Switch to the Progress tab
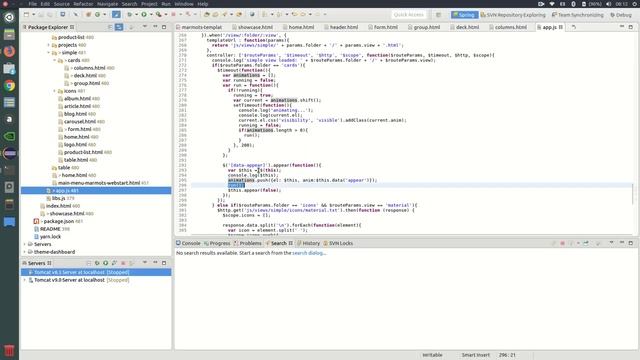Viewport: 640px width, 360px height. tap(217, 243)
